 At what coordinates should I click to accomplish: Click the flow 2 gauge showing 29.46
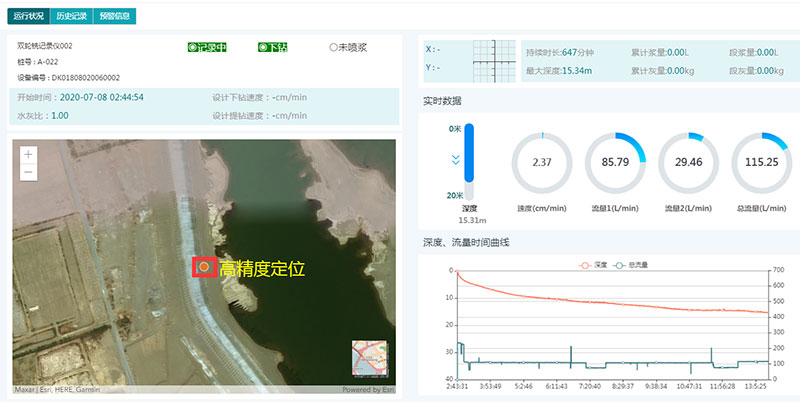click(688, 162)
